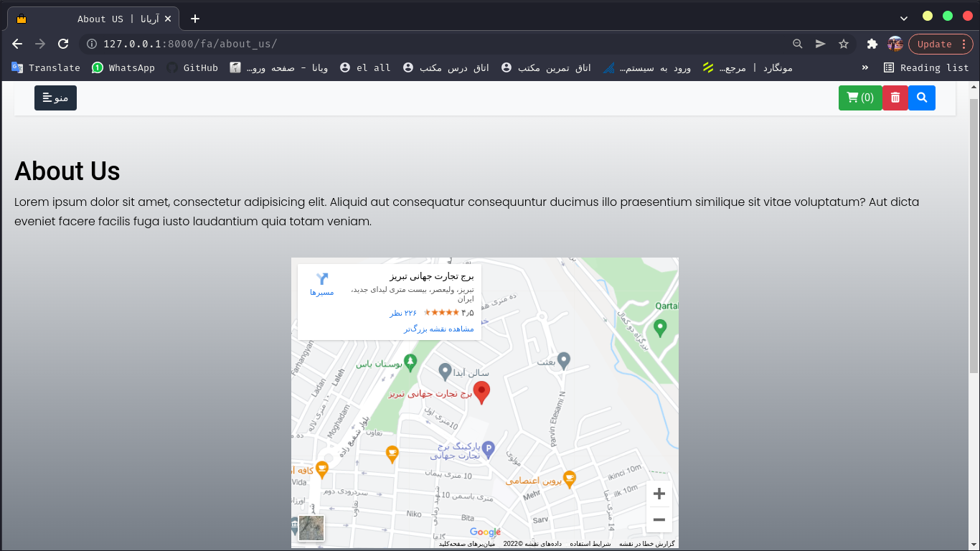Close the About US tab
This screenshot has width=980, height=551.
pyautogui.click(x=168, y=19)
